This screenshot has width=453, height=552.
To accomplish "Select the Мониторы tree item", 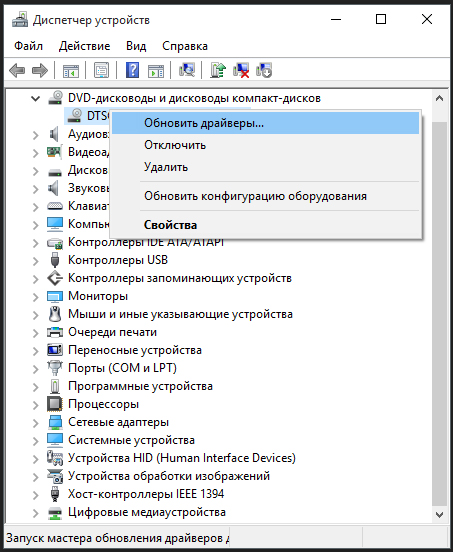I will (98, 296).
